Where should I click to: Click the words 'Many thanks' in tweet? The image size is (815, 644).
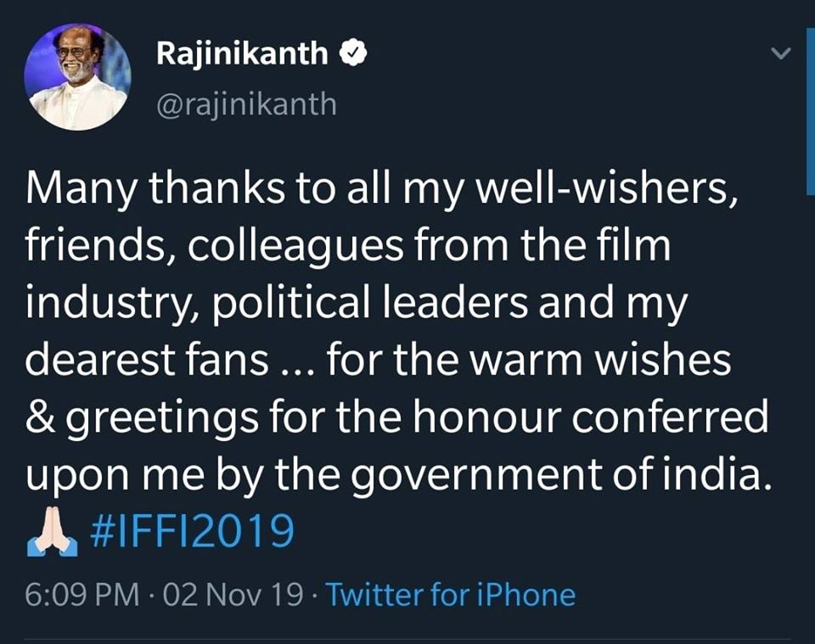click(155, 188)
